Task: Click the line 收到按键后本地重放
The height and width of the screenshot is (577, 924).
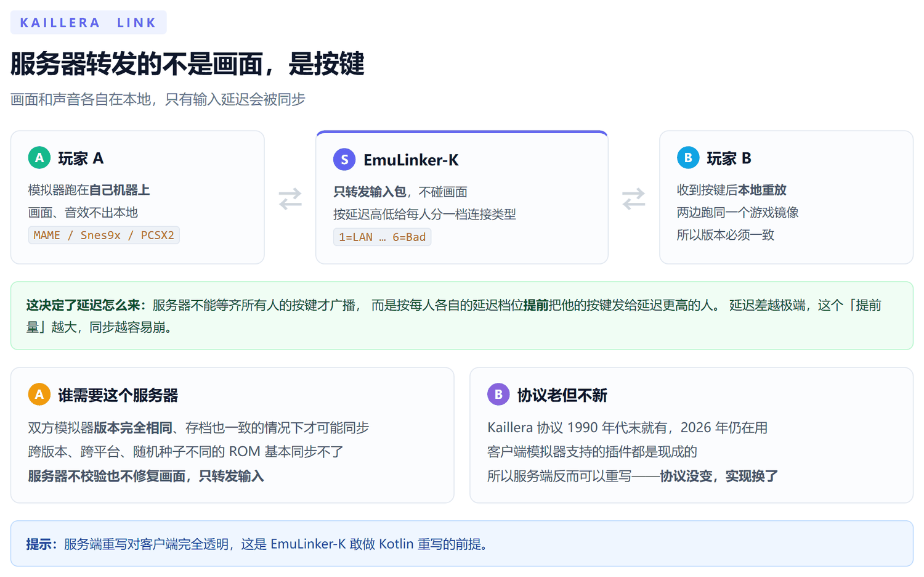Action: click(731, 190)
